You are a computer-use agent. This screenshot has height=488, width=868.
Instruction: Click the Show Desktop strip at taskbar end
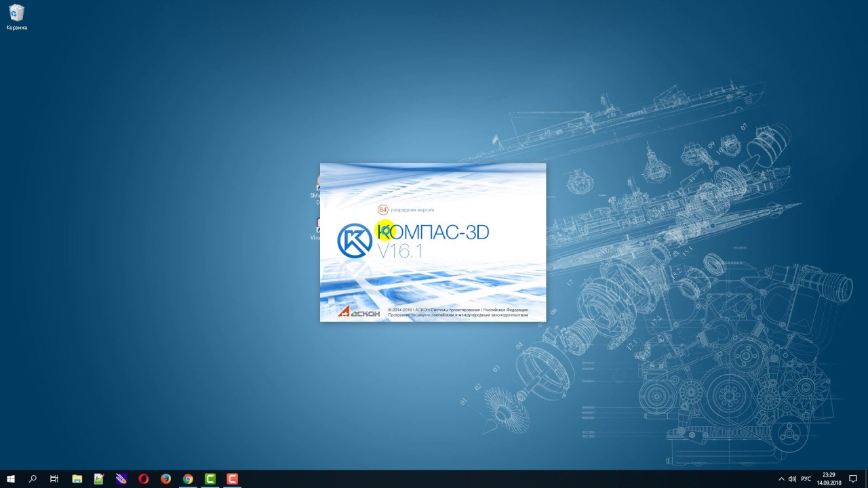pos(866,479)
